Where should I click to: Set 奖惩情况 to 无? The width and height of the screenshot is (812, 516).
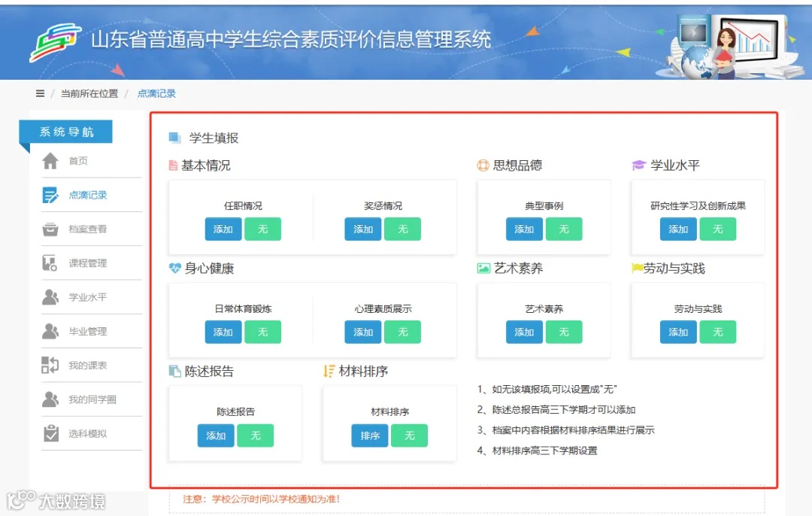[x=402, y=229]
